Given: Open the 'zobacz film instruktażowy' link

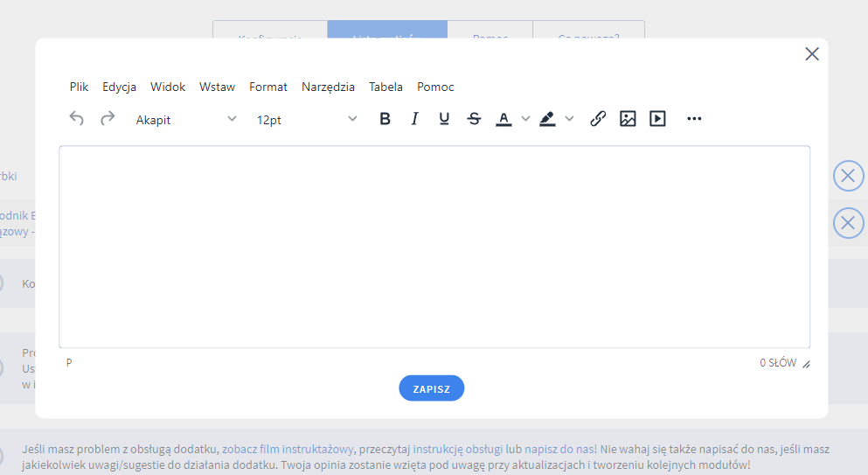Looking at the screenshot, I should pos(288,449).
